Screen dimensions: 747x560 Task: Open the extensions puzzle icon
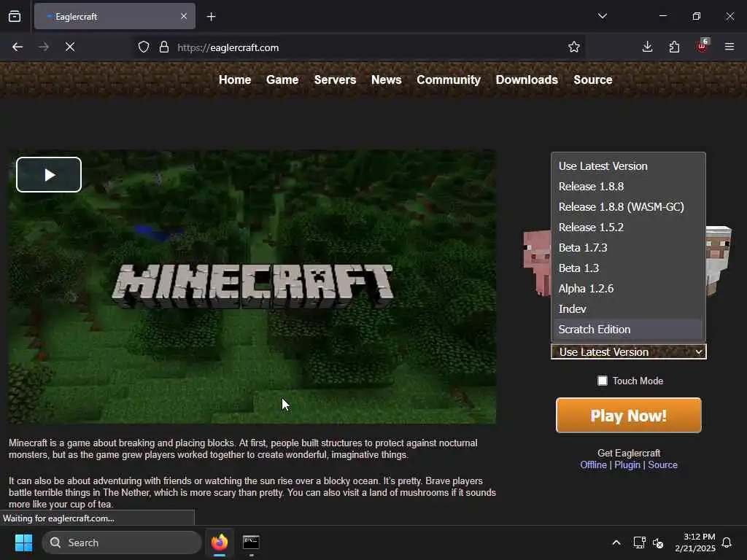[674, 47]
